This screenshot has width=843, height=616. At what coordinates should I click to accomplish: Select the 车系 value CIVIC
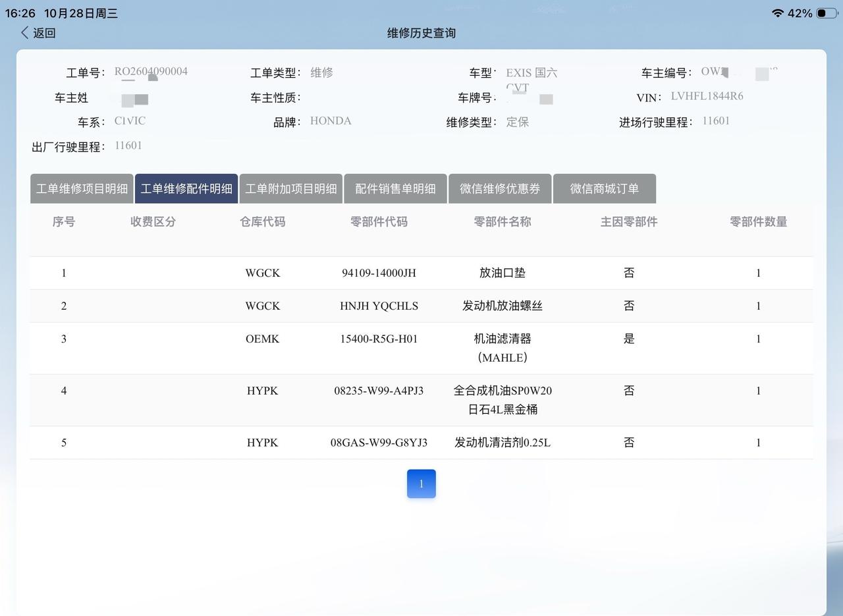click(130, 121)
